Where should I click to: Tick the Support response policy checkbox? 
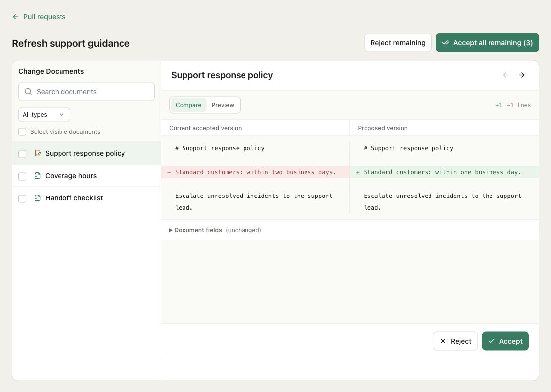(x=22, y=154)
